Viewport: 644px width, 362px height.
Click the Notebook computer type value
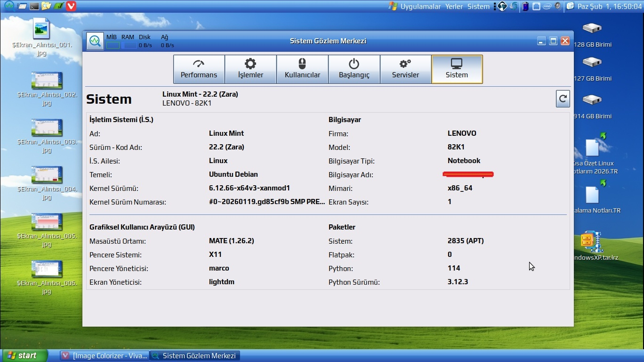coord(464,161)
